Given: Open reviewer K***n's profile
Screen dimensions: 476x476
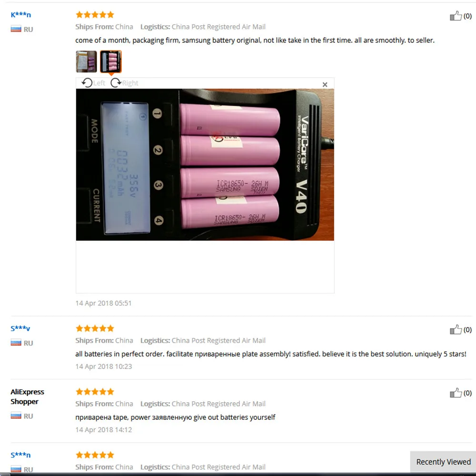Looking at the screenshot, I should tap(20, 15).
